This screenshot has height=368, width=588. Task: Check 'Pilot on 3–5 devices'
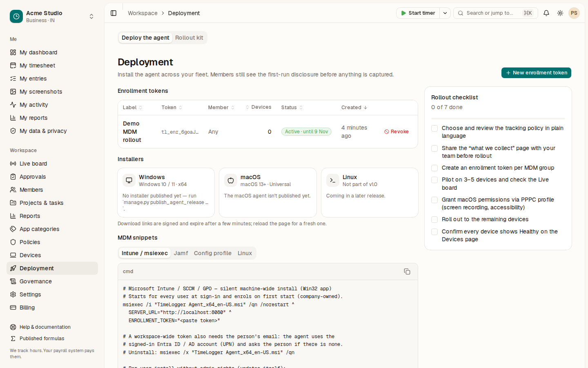[x=434, y=180]
